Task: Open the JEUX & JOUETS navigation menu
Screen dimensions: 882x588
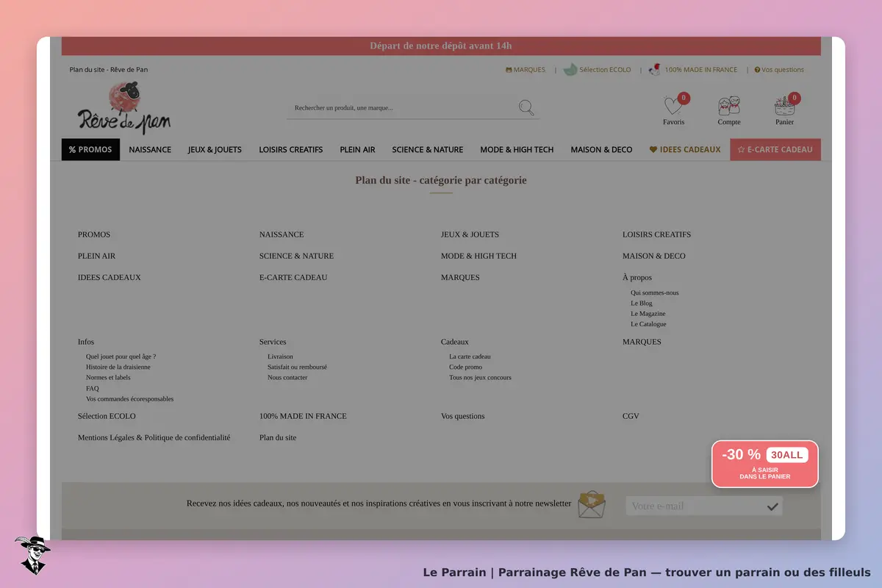Action: tap(215, 149)
